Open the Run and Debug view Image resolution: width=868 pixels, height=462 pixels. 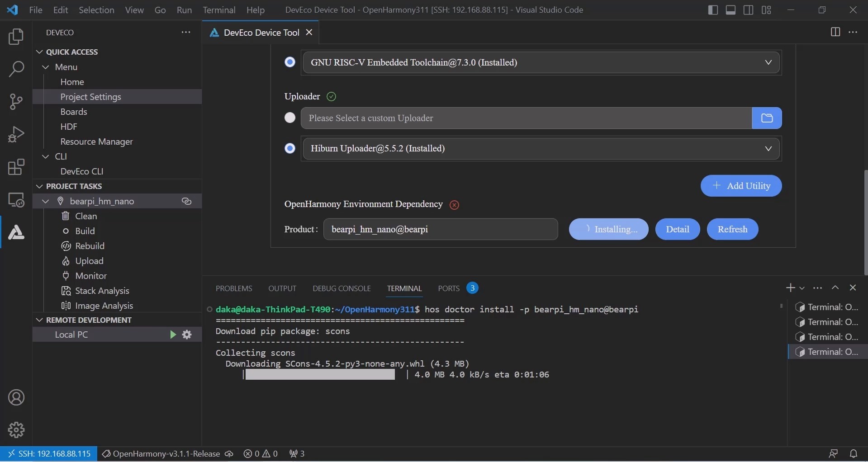tap(16, 134)
